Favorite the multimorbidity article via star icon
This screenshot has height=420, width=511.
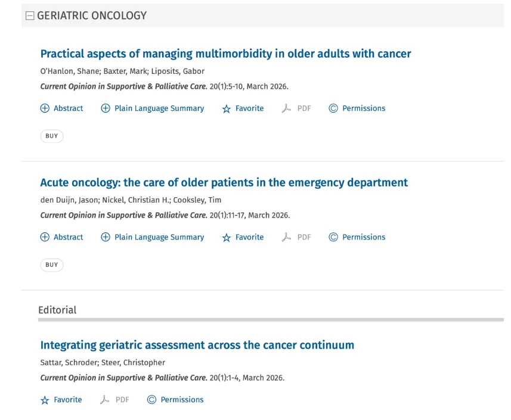click(227, 109)
